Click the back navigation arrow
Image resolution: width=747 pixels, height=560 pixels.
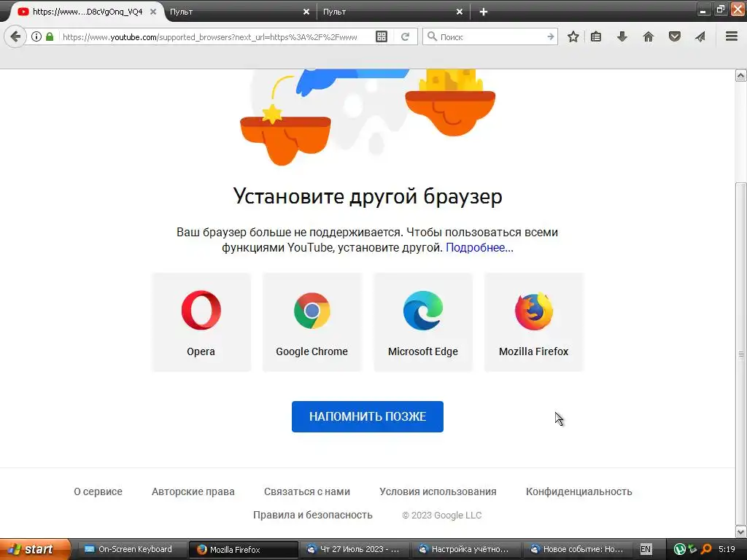coord(15,36)
